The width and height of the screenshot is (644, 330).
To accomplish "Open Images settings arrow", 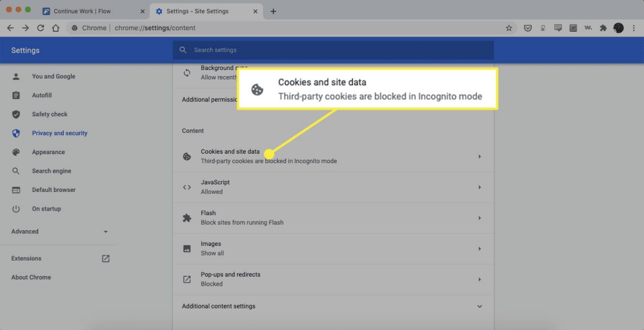I will 479,249.
